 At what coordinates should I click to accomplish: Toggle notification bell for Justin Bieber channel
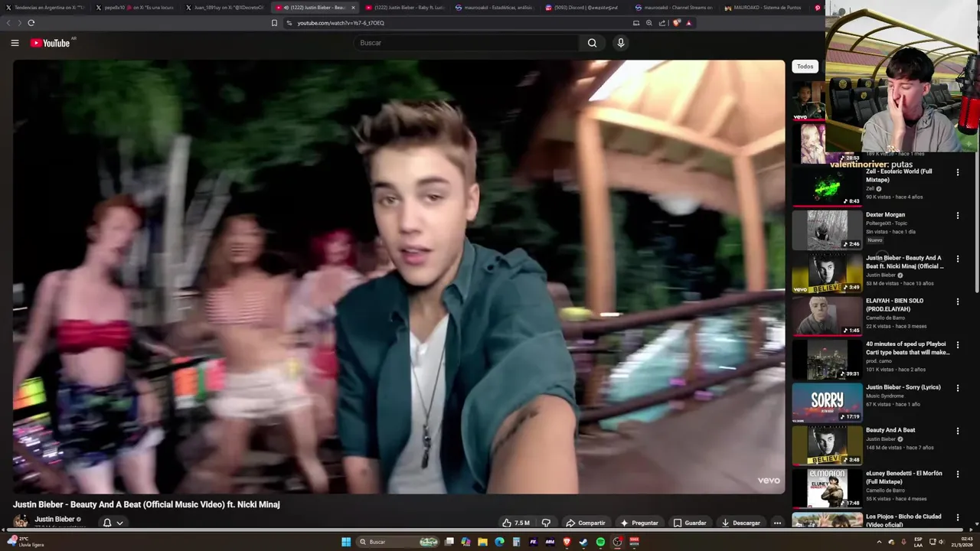[107, 523]
